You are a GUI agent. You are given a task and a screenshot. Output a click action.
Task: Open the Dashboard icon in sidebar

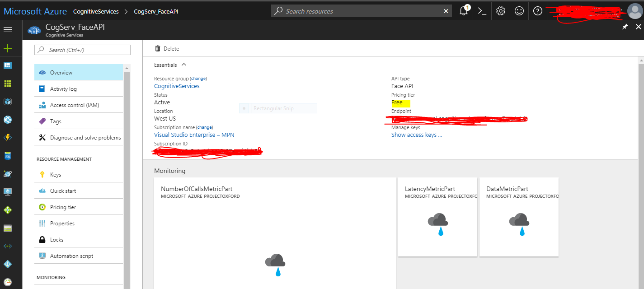point(7,65)
